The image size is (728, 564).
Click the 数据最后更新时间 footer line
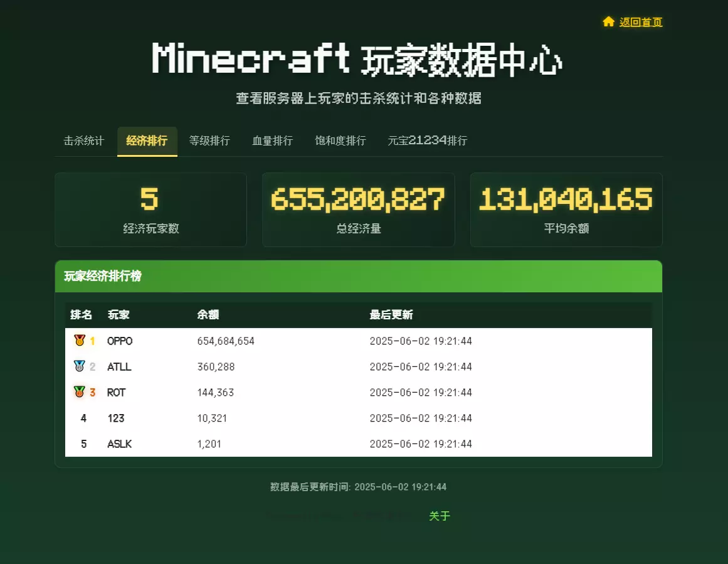click(x=358, y=487)
